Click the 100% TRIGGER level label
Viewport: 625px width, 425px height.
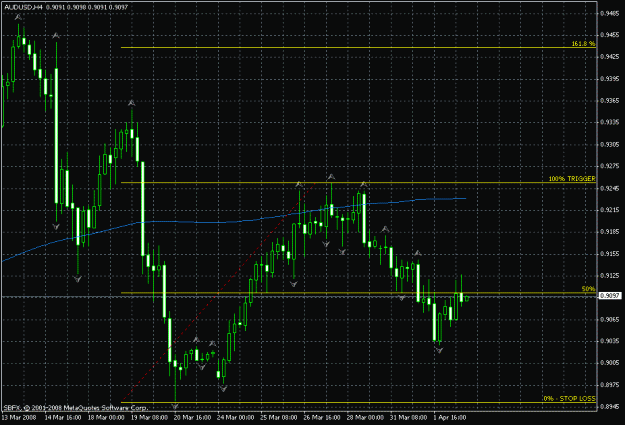point(572,179)
